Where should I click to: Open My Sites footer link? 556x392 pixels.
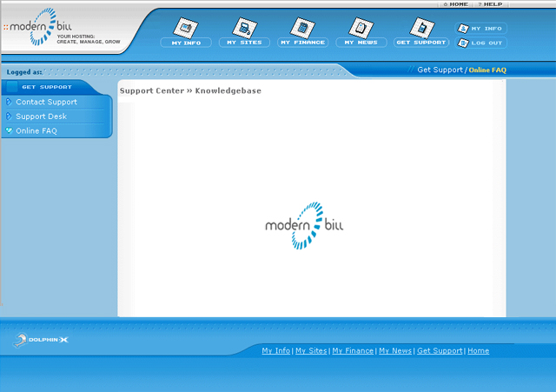tap(311, 351)
